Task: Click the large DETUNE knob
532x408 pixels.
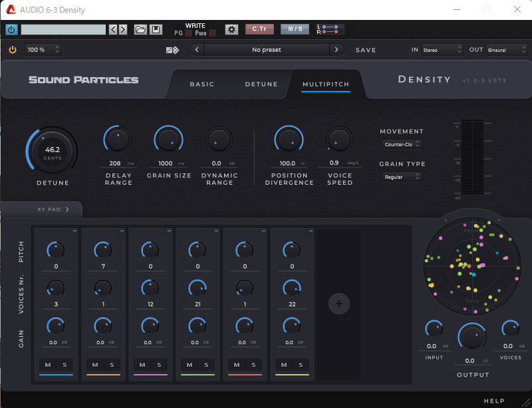Action: [x=53, y=152]
